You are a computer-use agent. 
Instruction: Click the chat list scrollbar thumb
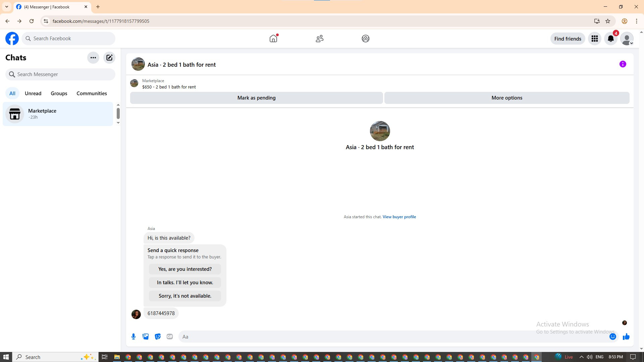pos(118,113)
